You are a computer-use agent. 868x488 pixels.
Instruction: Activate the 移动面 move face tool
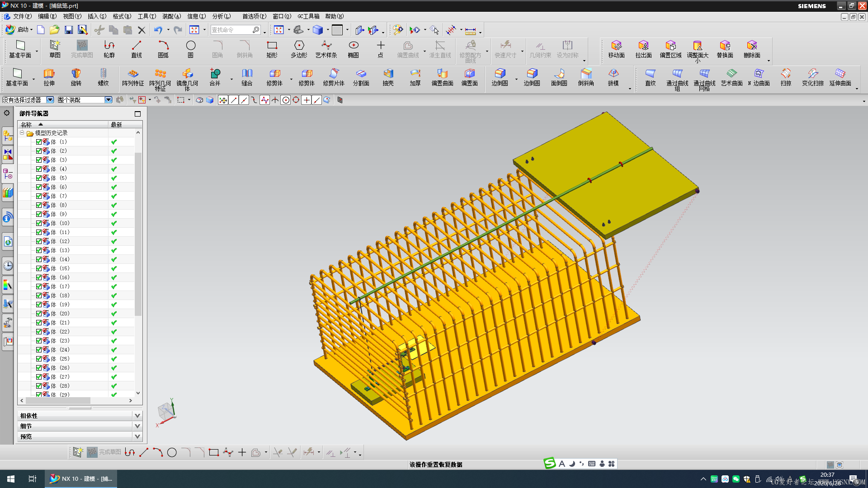(x=616, y=49)
